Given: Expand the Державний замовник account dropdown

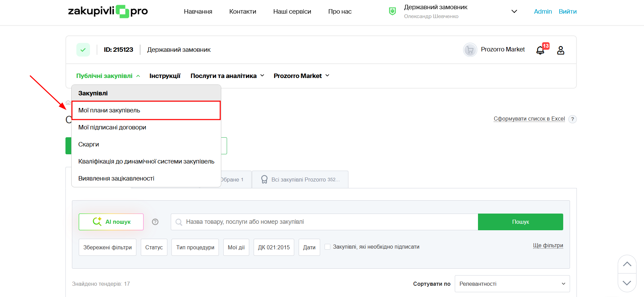Looking at the screenshot, I should pyautogui.click(x=514, y=12).
